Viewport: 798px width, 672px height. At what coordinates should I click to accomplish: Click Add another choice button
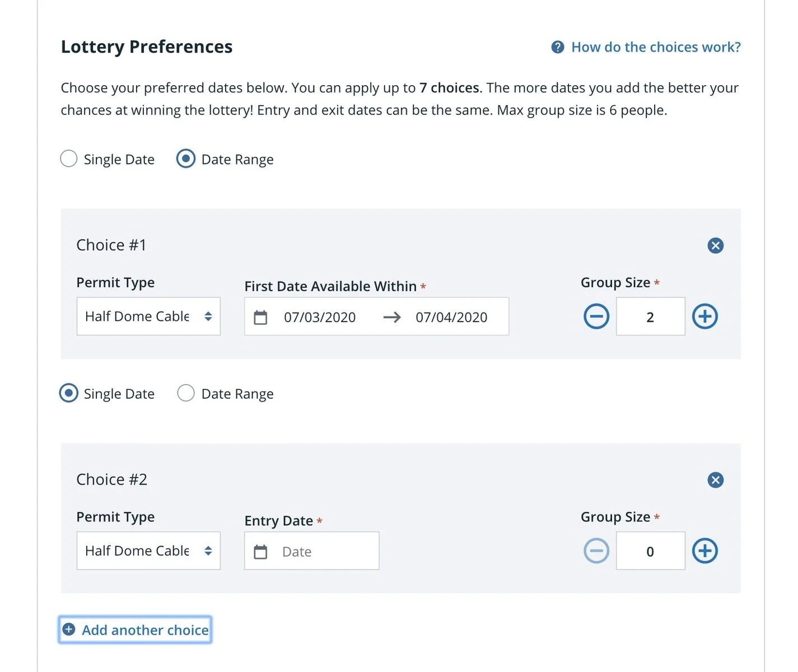(x=135, y=630)
